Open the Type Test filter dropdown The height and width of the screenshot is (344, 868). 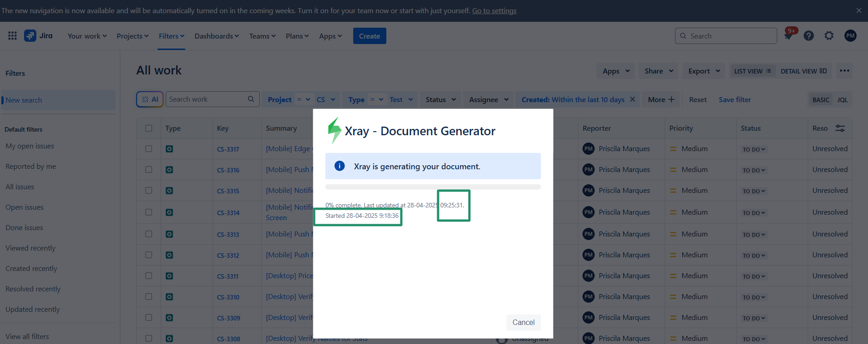pos(401,99)
